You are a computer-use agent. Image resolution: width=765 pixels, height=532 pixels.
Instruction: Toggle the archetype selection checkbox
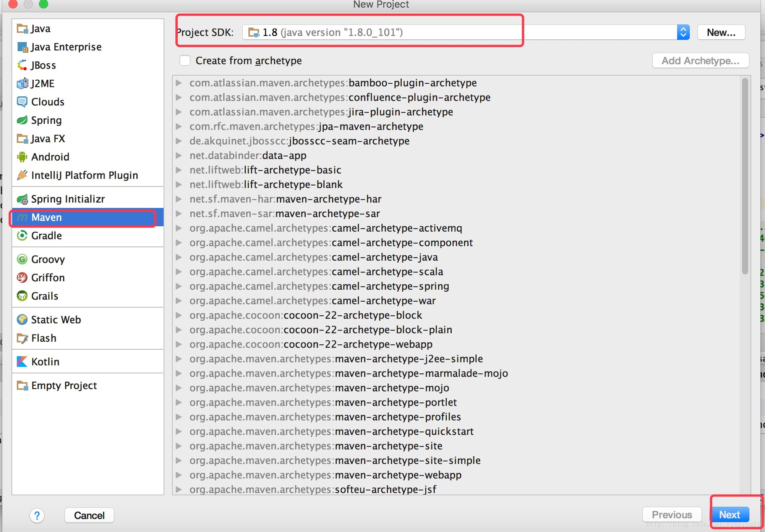[x=184, y=60]
